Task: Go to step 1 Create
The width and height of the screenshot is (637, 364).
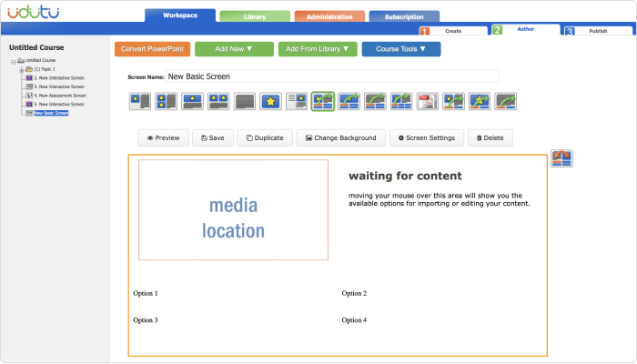Action: (453, 31)
